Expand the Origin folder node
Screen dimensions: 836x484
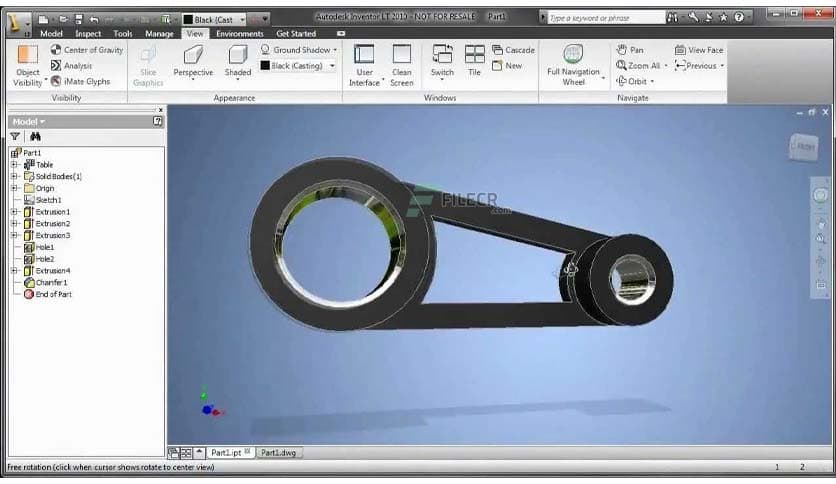tap(14, 188)
